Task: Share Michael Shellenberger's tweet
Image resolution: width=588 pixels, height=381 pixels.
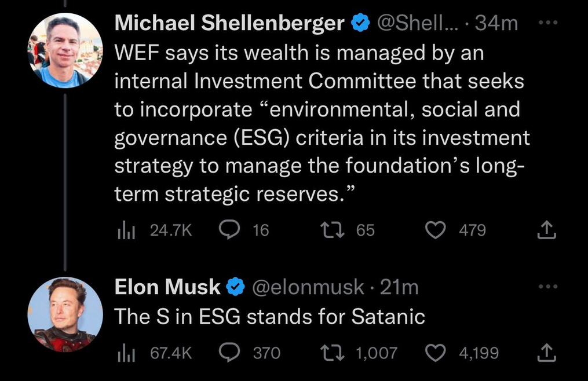Action: click(x=546, y=231)
